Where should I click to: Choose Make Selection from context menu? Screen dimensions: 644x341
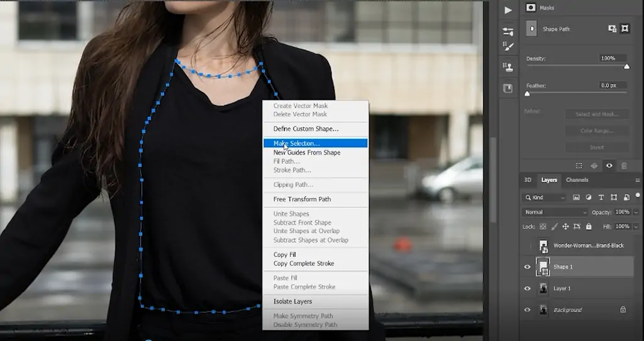pos(316,143)
